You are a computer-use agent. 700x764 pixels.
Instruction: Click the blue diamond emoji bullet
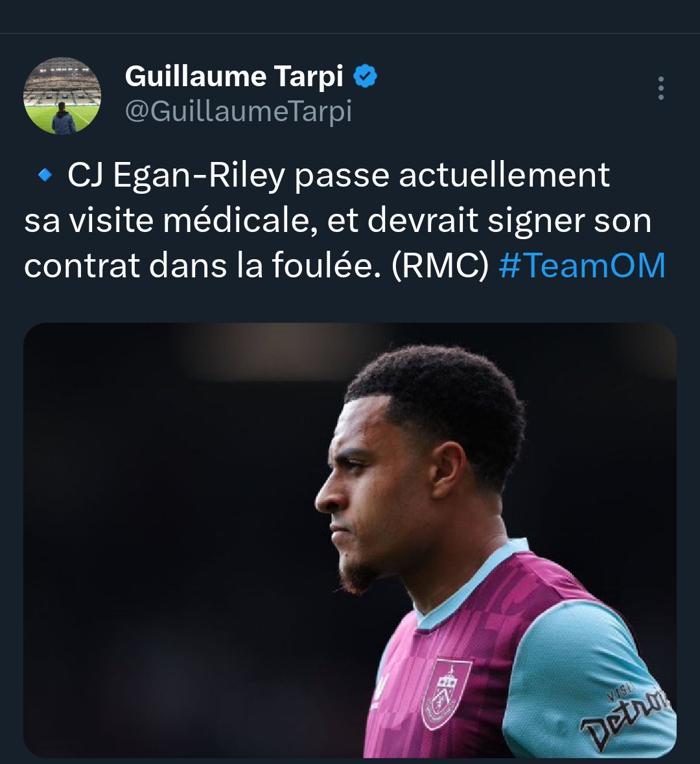pyautogui.click(x=45, y=176)
